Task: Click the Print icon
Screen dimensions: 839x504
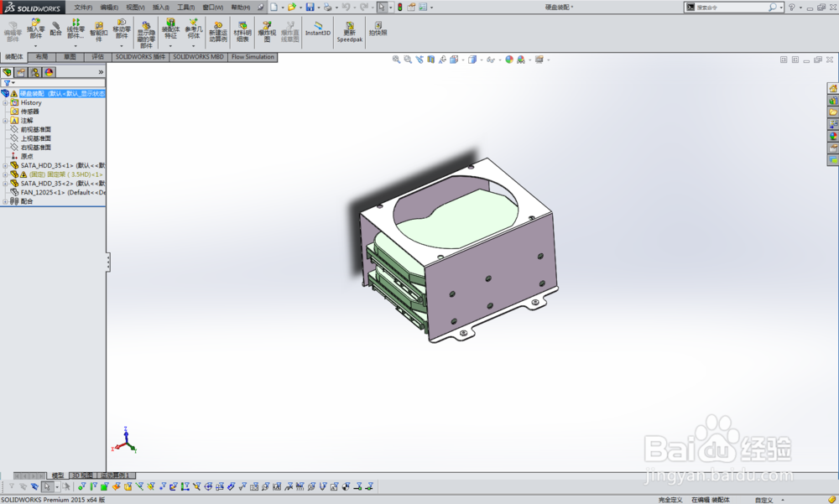Action: point(327,7)
